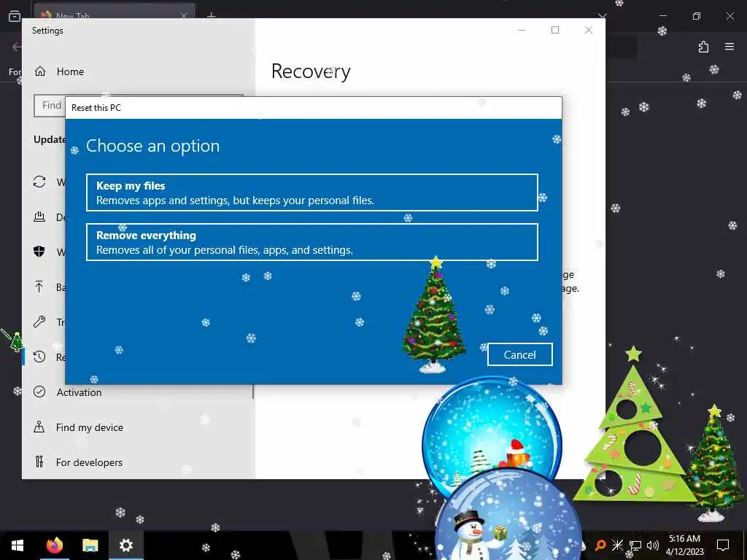
Task: Click the snowflake tray icon
Action: [617, 545]
